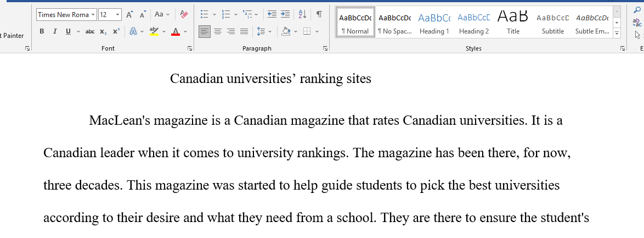
Task: Click the words 'three decades' in document
Action: tap(83, 185)
